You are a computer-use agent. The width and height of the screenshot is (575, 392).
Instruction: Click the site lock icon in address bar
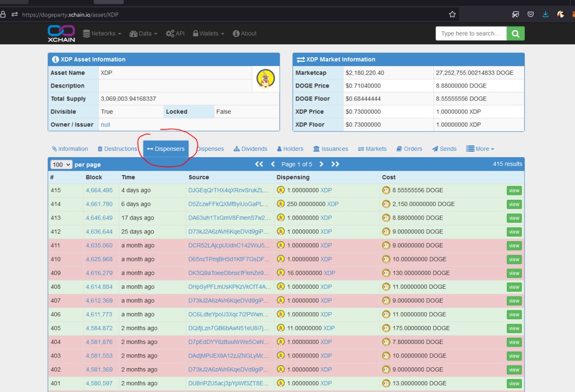pyautogui.click(x=3, y=14)
